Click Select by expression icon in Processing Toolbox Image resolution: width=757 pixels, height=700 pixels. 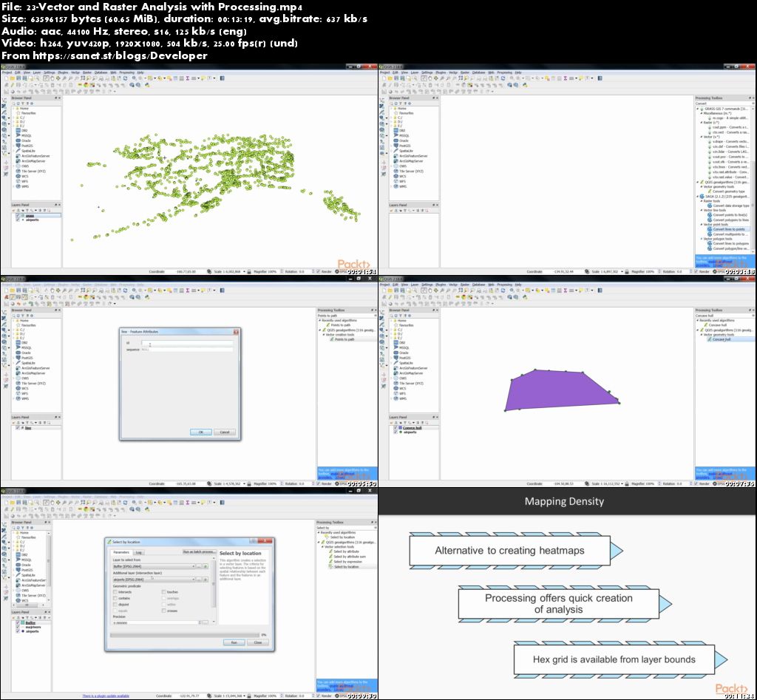330,562
